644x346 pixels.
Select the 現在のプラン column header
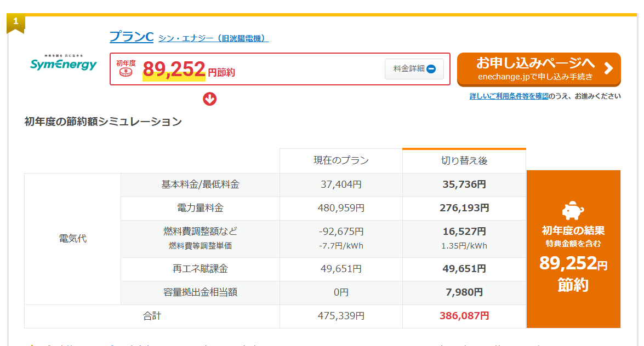coord(341,160)
